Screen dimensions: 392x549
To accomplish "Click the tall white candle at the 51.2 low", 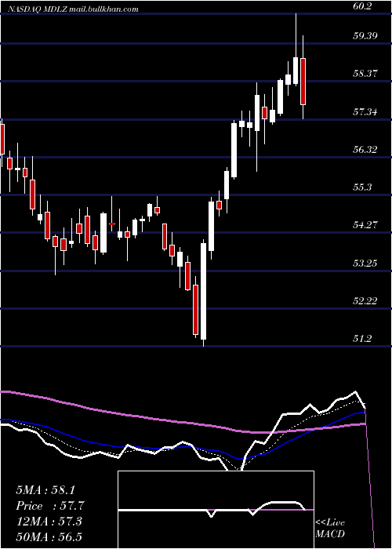I will pos(203,293).
